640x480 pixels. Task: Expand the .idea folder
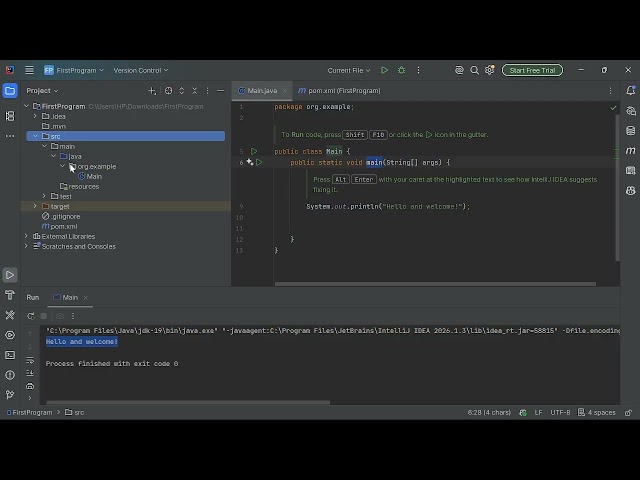(35, 116)
